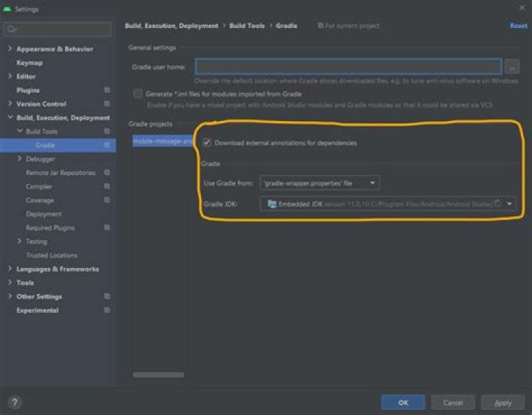The image size is (532, 415).
Task: Click the project-level icon beside Required Plugins
Action: click(x=107, y=227)
